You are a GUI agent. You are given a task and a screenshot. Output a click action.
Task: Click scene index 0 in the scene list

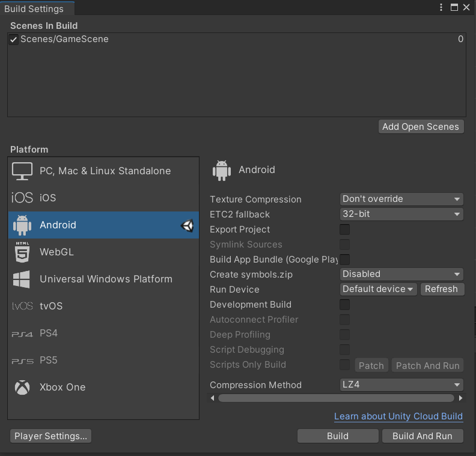[460, 39]
